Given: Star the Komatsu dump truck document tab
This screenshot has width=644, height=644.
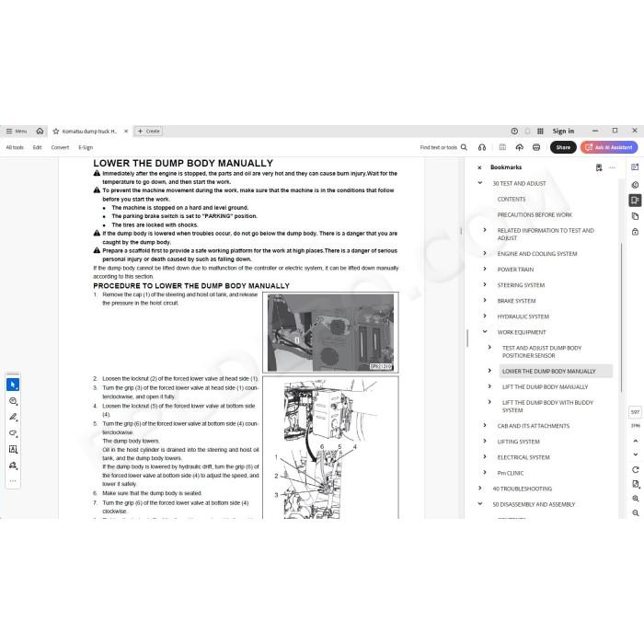Looking at the screenshot, I should pyautogui.click(x=56, y=132).
